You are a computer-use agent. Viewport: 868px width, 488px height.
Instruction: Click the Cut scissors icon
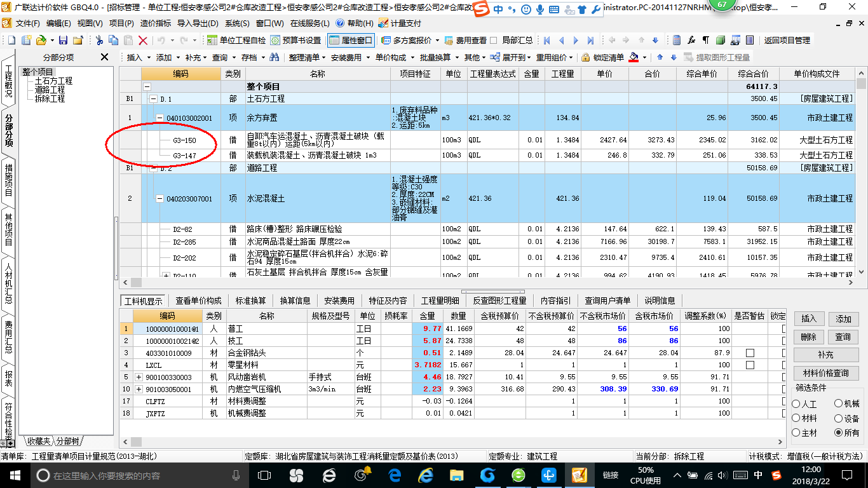[x=100, y=40]
